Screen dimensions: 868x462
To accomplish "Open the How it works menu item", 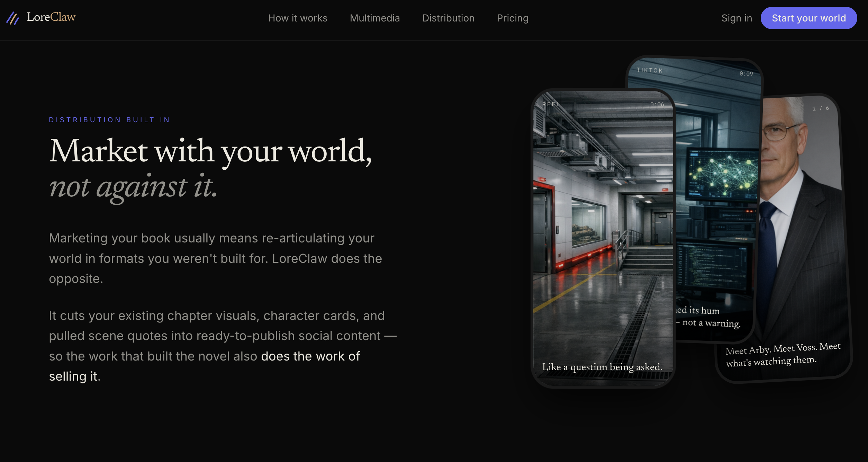I will 298,18.
